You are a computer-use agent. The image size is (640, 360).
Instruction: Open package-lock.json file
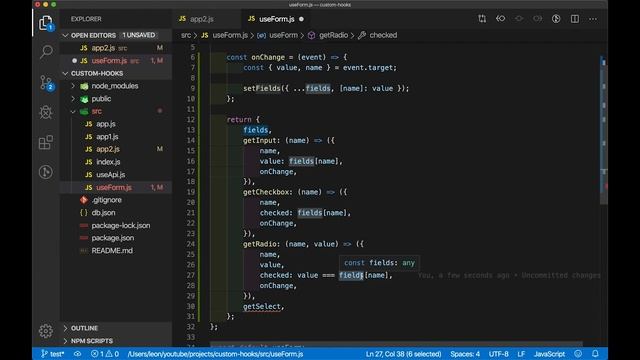pos(116,225)
